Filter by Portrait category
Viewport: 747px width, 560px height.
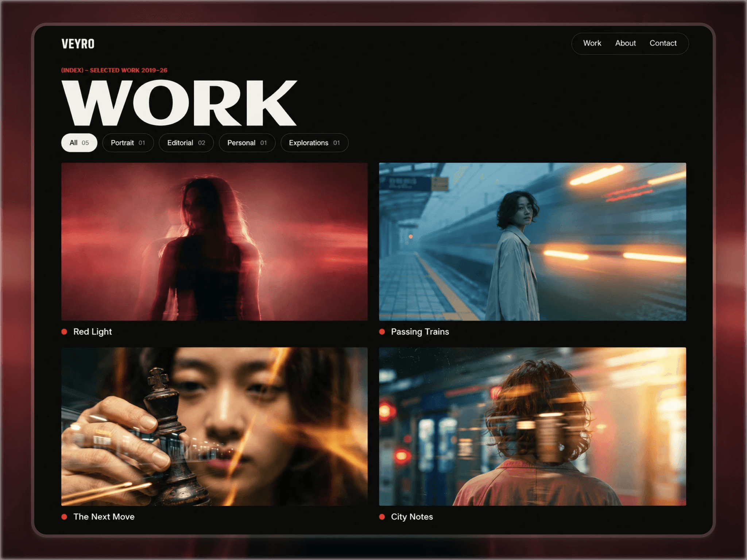pos(128,143)
